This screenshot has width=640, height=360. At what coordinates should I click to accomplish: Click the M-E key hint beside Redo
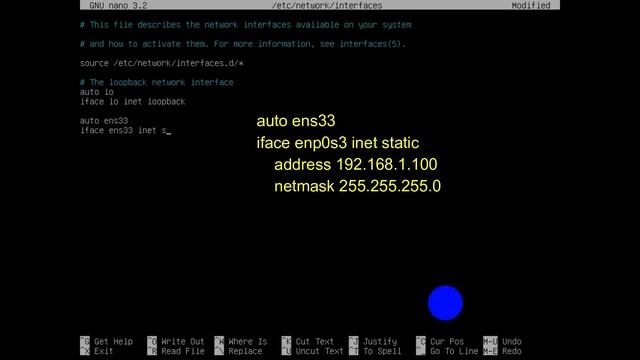[490, 351]
